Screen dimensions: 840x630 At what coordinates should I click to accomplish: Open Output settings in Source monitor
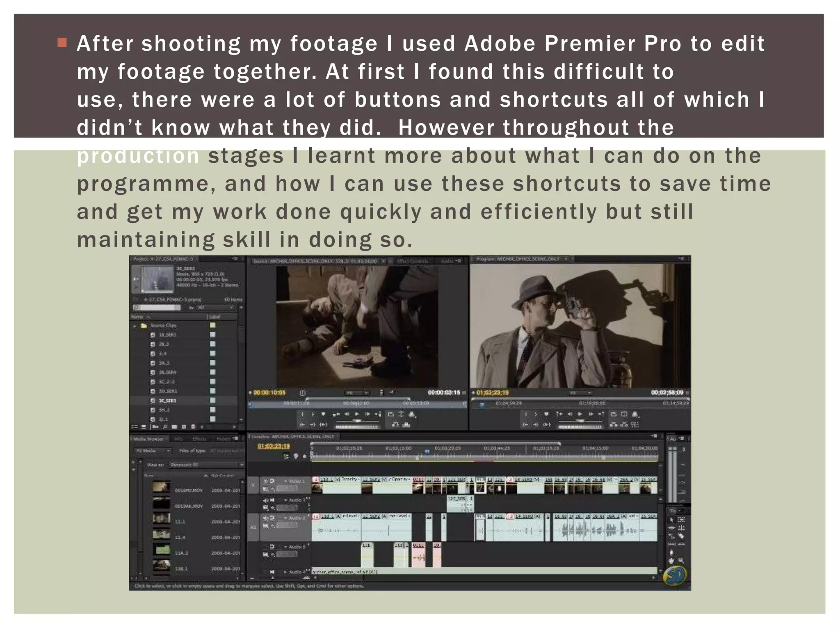click(412, 414)
